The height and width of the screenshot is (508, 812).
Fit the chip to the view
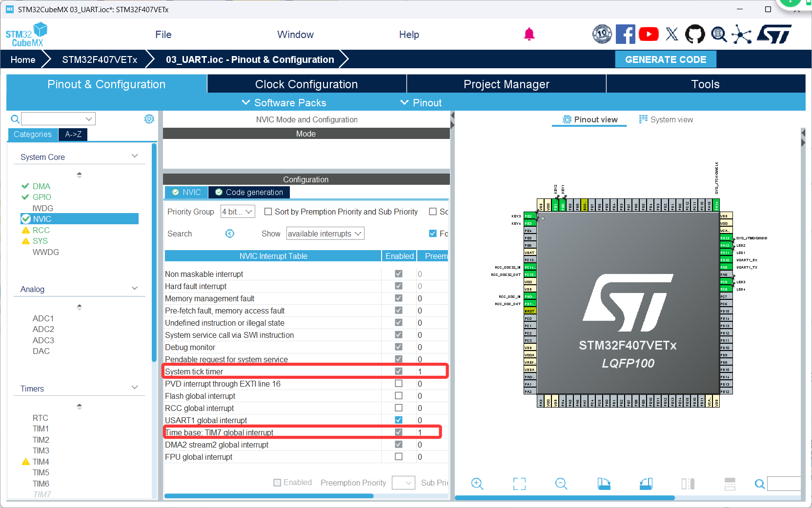click(x=519, y=484)
